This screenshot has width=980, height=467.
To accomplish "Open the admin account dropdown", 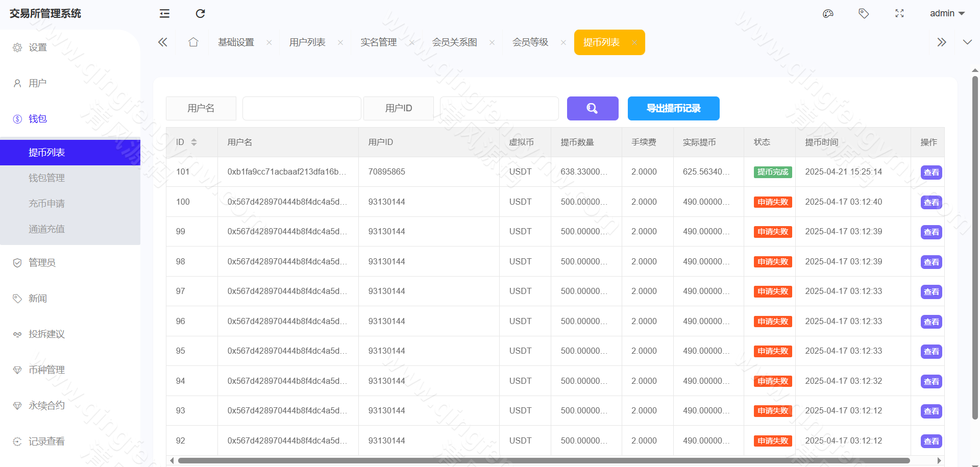I will (x=947, y=13).
